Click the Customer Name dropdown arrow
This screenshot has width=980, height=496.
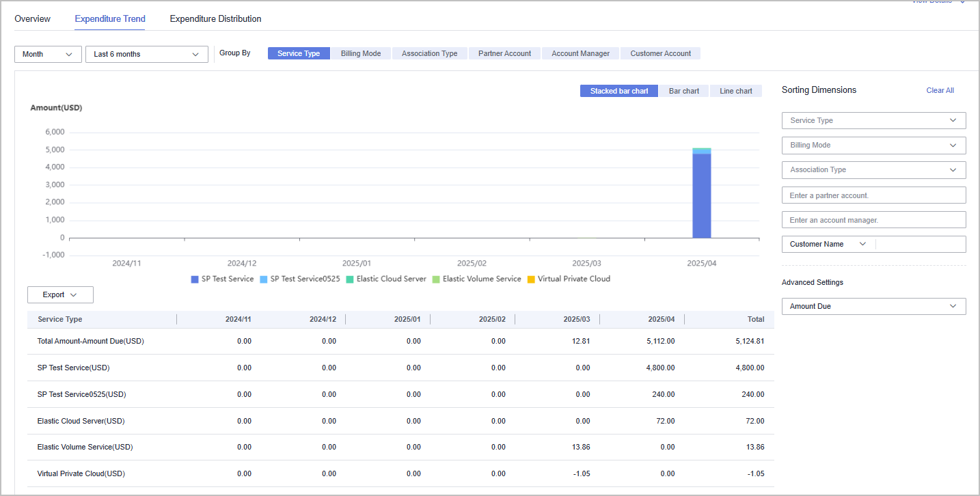click(x=862, y=244)
